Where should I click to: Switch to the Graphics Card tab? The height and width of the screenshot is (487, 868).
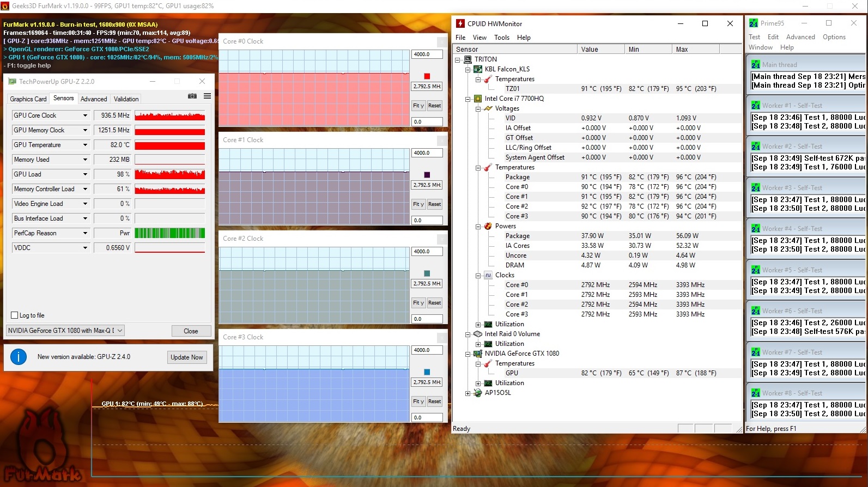pos(28,99)
